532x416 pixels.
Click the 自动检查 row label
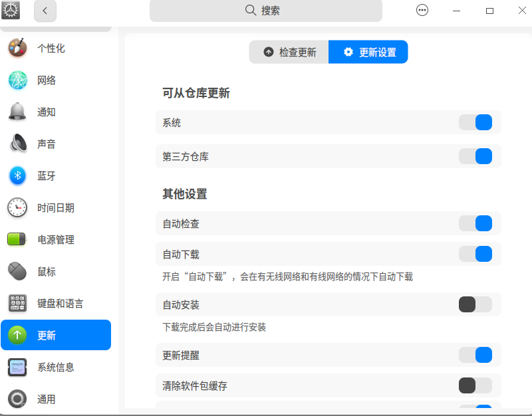181,224
